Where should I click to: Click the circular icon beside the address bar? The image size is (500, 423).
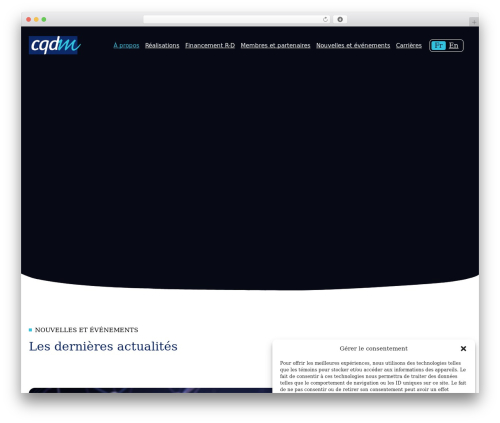click(340, 20)
